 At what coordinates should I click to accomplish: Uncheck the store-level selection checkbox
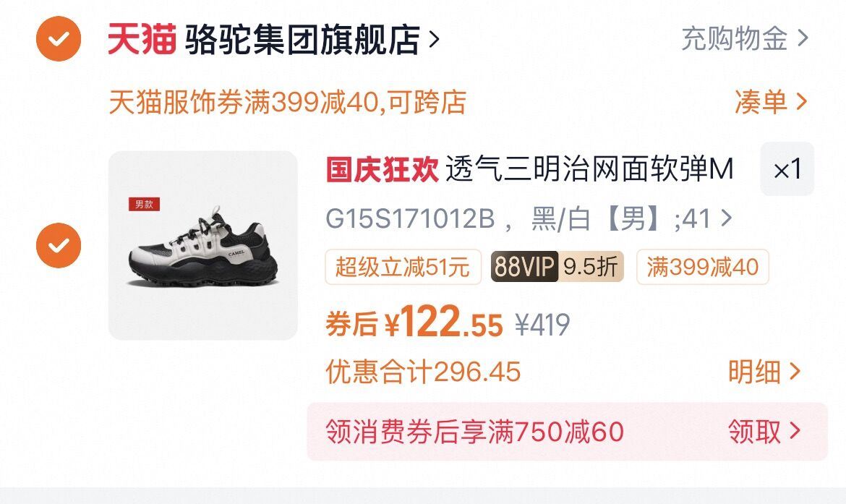click(59, 39)
